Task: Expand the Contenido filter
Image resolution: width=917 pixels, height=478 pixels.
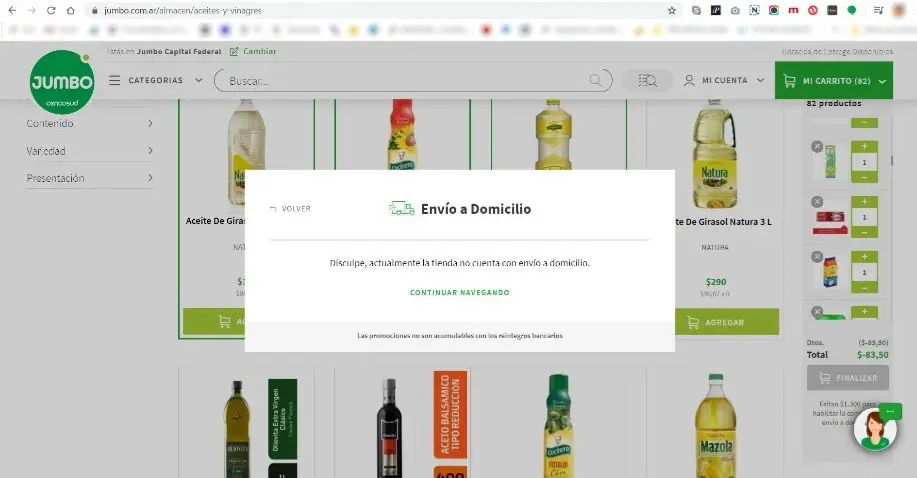Action: click(x=90, y=123)
